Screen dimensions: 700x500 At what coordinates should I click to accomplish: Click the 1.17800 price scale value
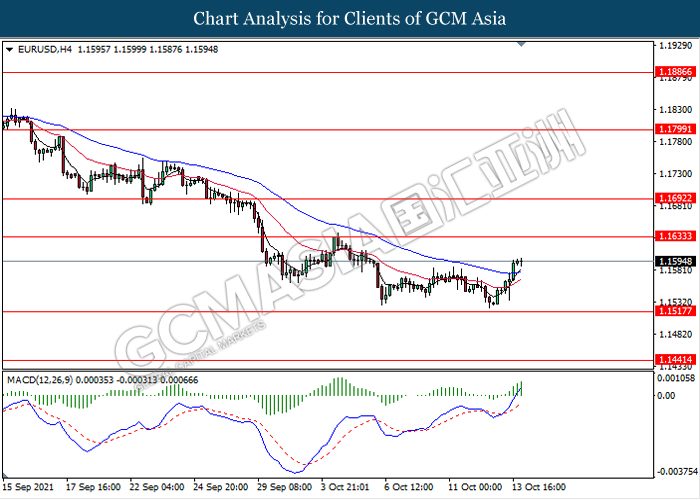[x=675, y=142]
